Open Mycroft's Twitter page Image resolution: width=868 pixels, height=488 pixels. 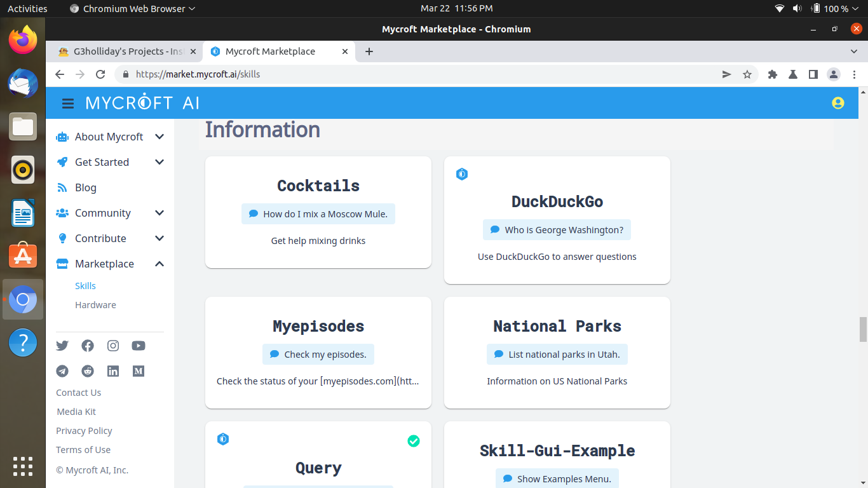tap(62, 346)
